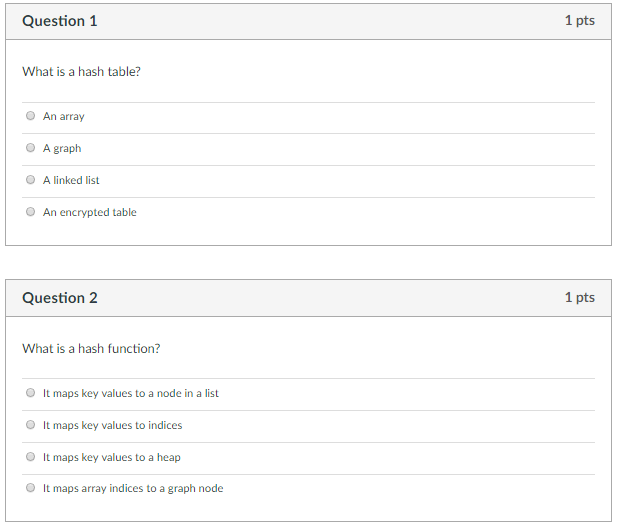The width and height of the screenshot is (617, 527).
Task: Select 'It maps array indices to a graph node'
Action: 30,488
